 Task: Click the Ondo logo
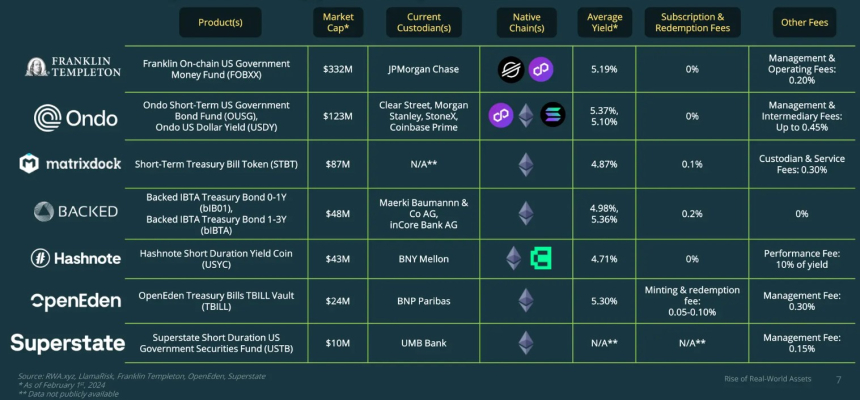[x=76, y=117]
